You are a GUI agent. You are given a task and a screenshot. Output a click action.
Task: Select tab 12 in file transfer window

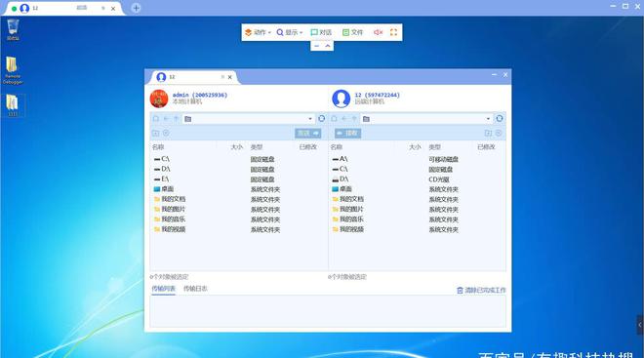193,77
